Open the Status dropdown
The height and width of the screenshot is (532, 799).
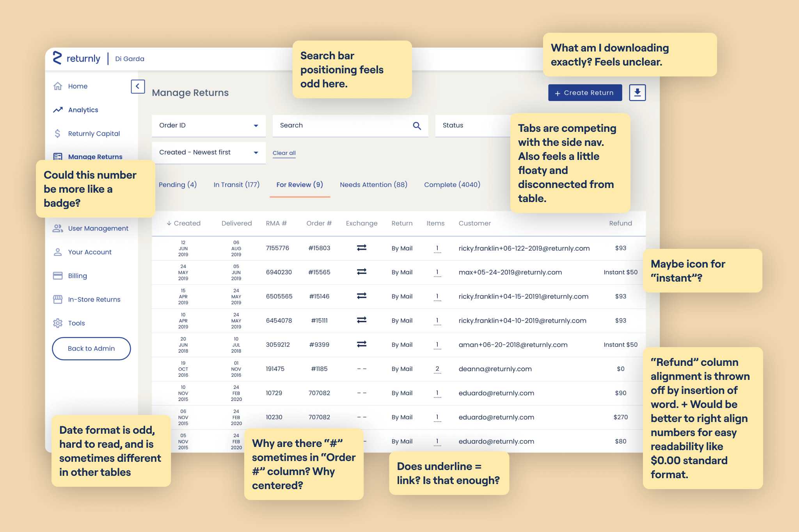(473, 126)
